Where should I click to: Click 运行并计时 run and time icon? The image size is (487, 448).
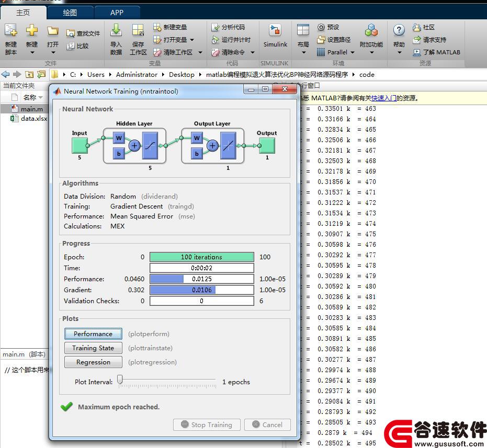point(215,40)
